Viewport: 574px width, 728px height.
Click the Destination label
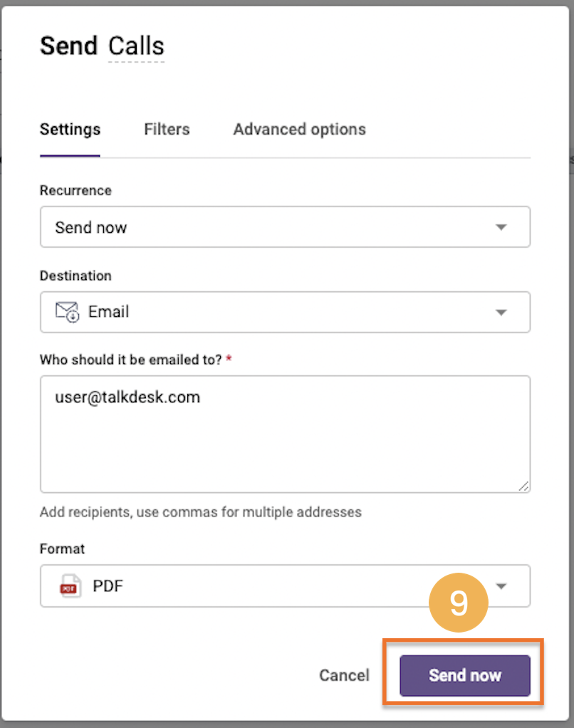click(x=75, y=276)
